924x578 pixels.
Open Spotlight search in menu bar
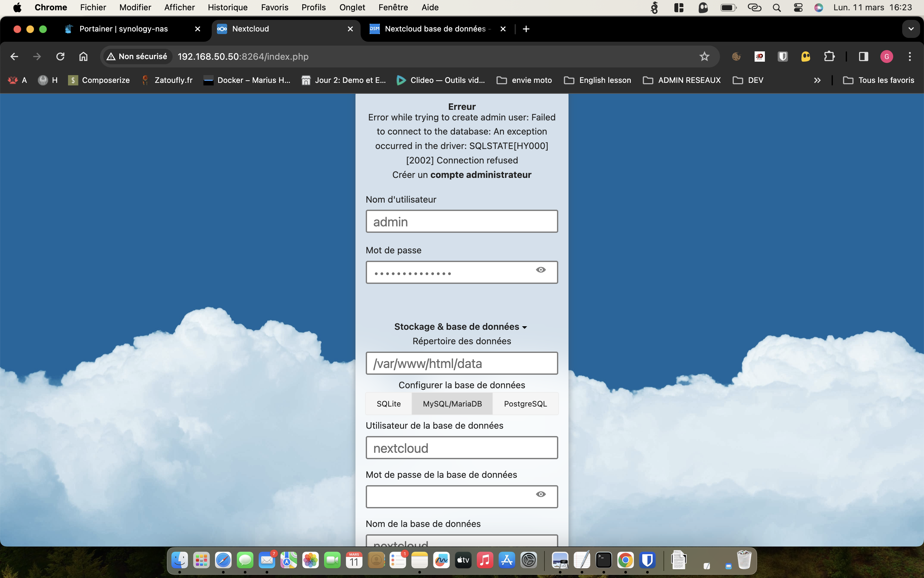point(777,8)
